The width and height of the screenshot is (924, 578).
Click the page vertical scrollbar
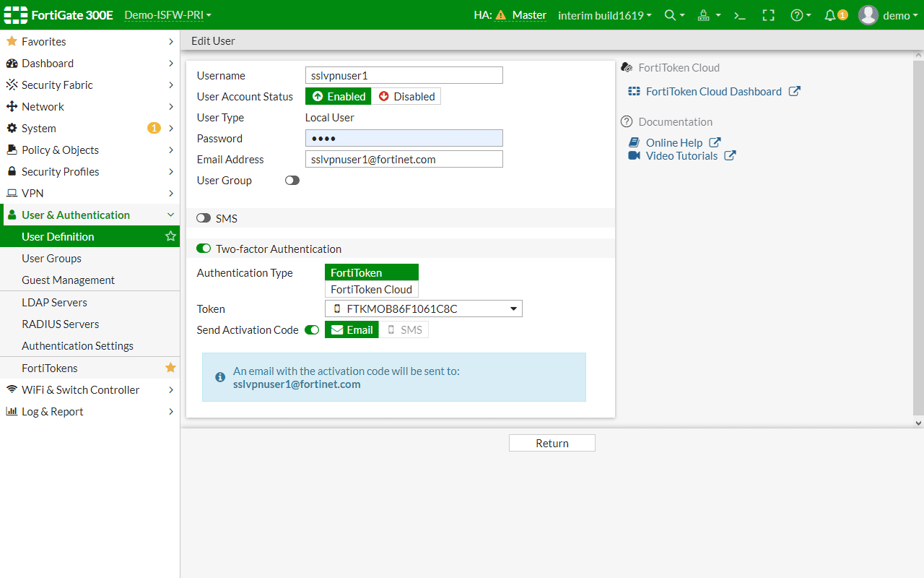tap(918, 238)
